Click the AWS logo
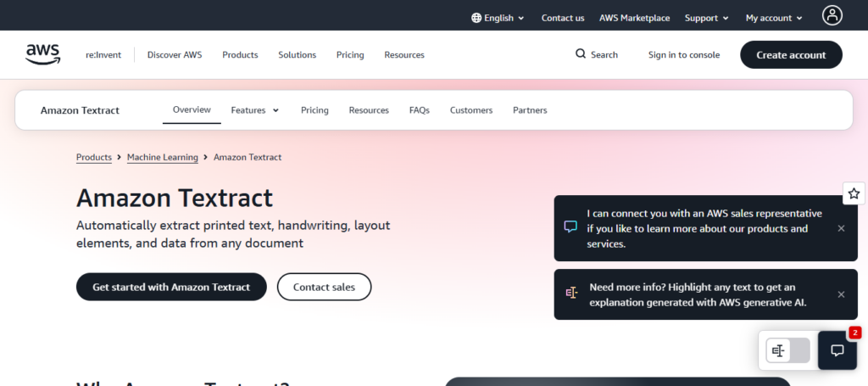 click(x=42, y=55)
